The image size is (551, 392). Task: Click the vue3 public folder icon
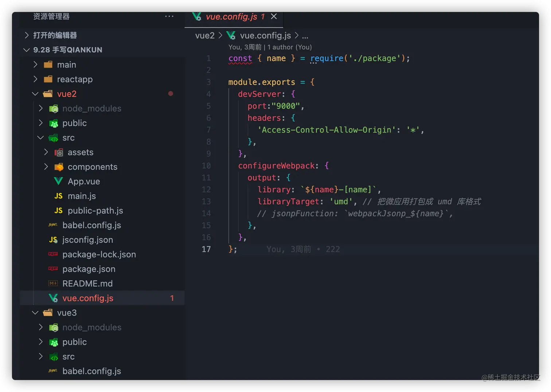click(x=54, y=342)
